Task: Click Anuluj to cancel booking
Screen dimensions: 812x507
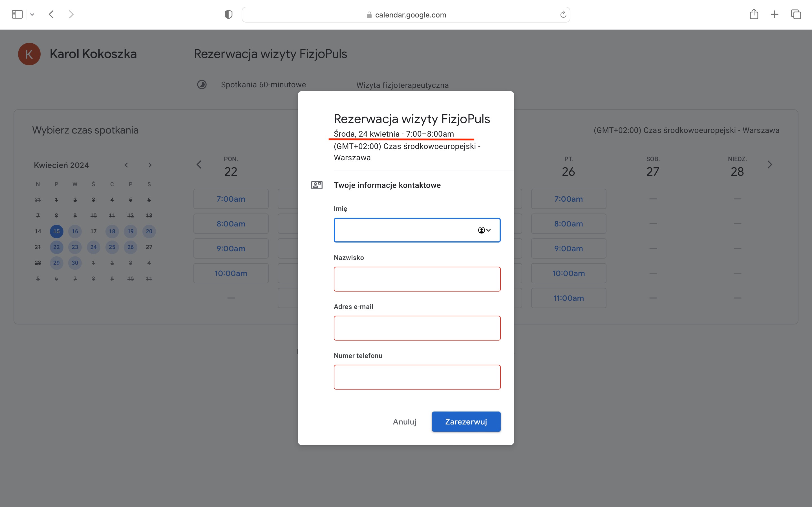Action: click(405, 421)
